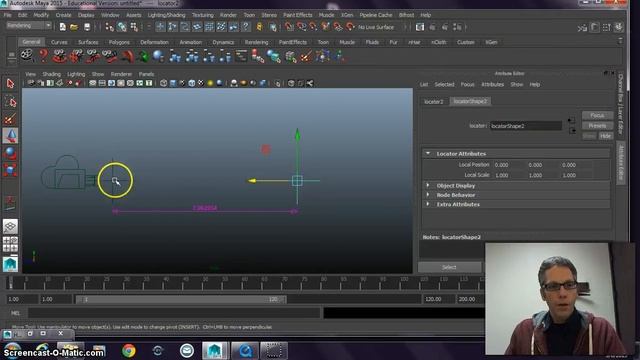The width and height of the screenshot is (640, 360).
Task: Activate the Scale tool icon
Action: pyautogui.click(x=10, y=169)
